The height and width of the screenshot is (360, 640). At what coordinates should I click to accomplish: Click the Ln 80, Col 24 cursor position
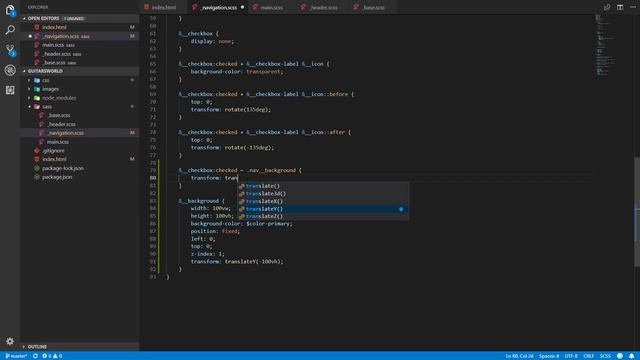pyautogui.click(x=519, y=356)
